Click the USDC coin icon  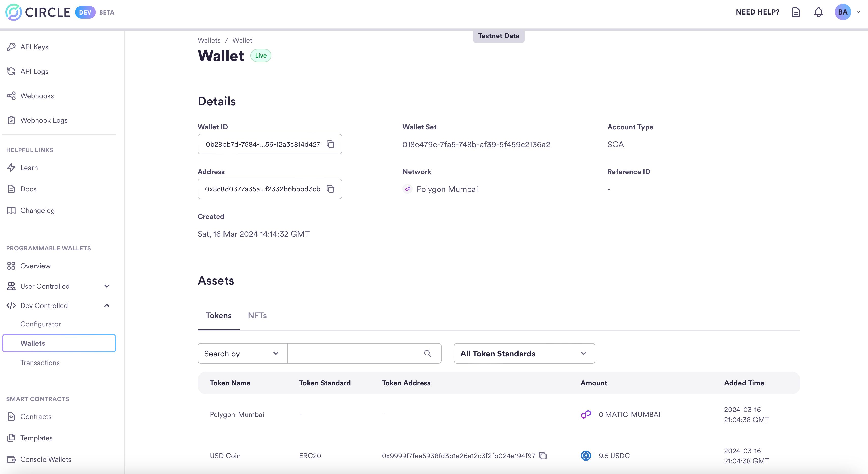[586, 455]
